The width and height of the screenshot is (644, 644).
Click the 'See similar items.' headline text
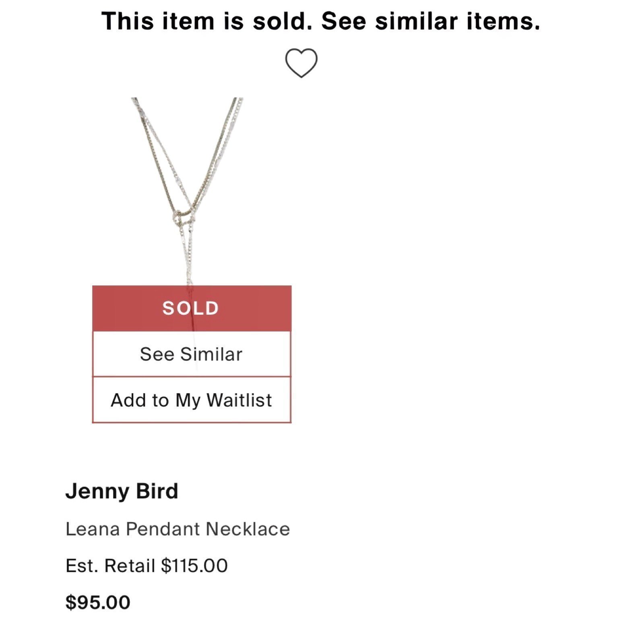click(x=431, y=21)
